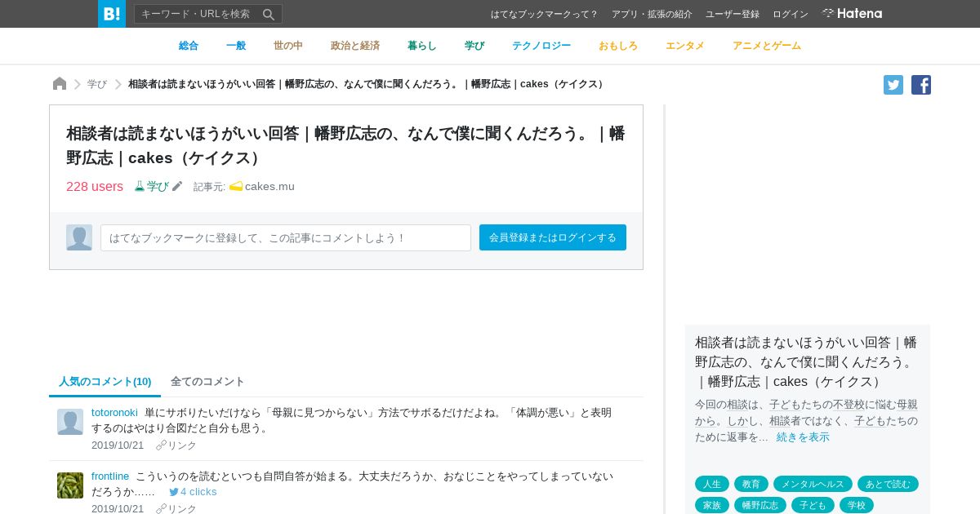Click the 228 users count
Viewport: 980px width, 514px height.
[x=95, y=186]
